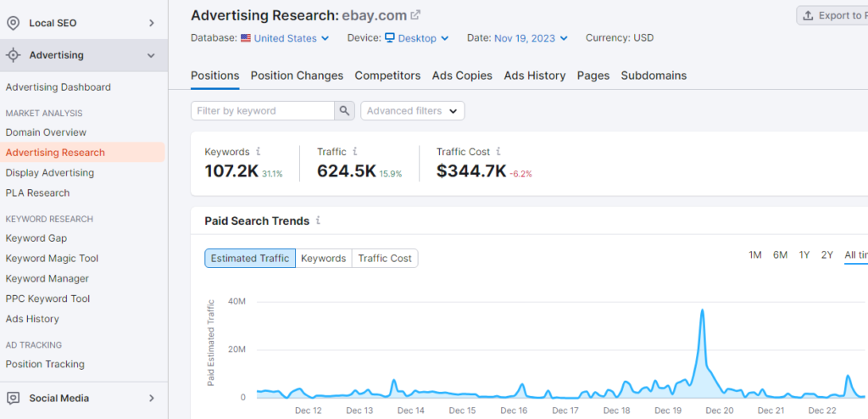Select the Estimated Traffic chart toggle

point(250,259)
